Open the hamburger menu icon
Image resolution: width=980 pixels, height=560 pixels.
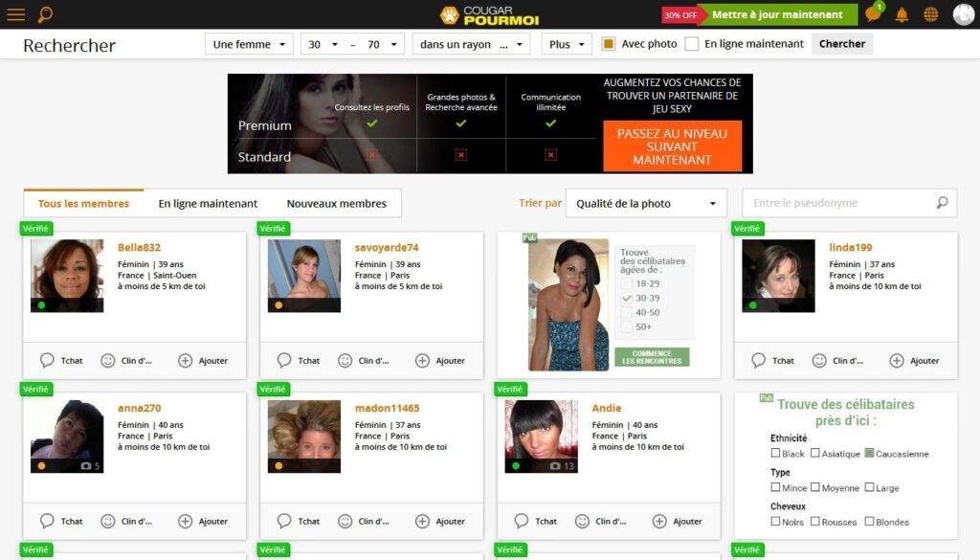pos(15,14)
